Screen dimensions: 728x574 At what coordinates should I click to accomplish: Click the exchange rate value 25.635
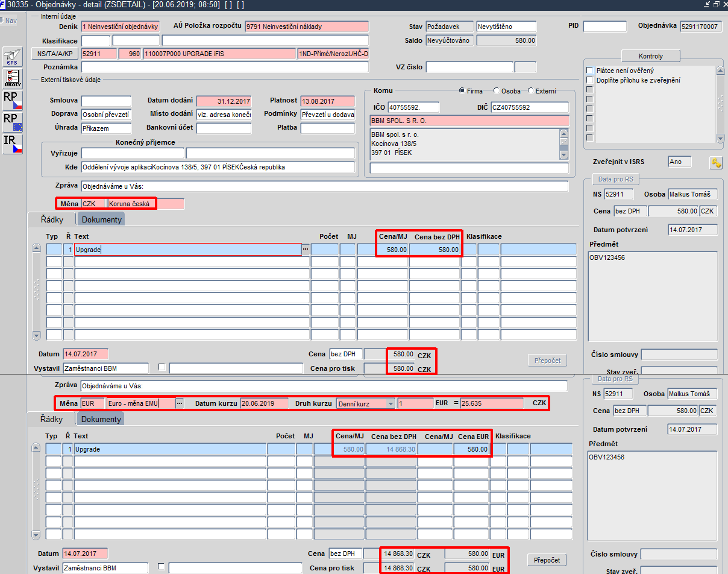tap(492, 403)
